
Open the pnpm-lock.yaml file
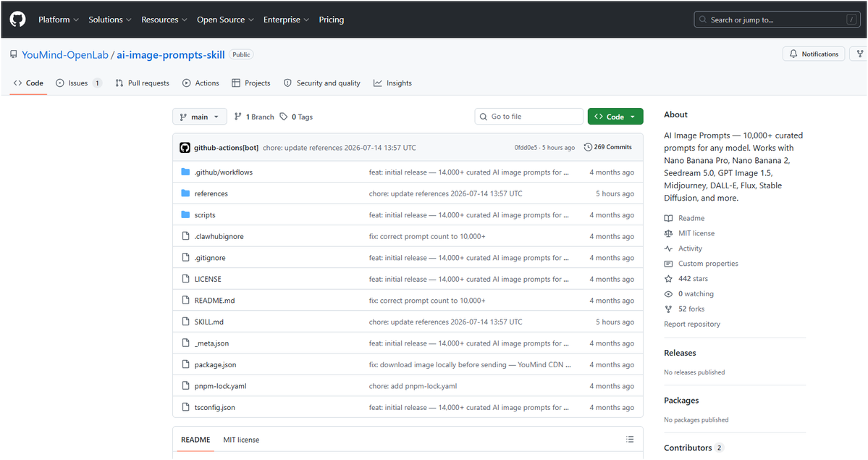[x=220, y=386]
